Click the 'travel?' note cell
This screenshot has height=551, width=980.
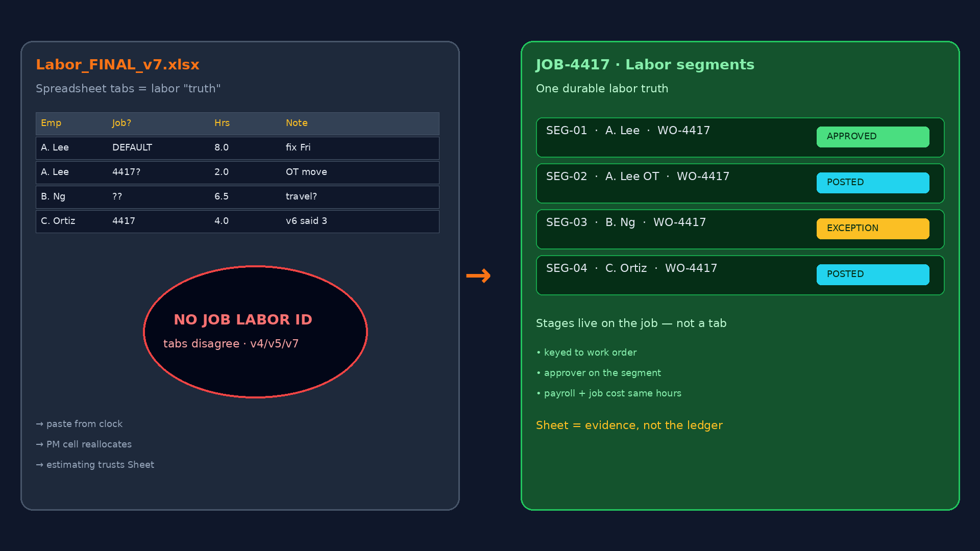click(x=301, y=196)
